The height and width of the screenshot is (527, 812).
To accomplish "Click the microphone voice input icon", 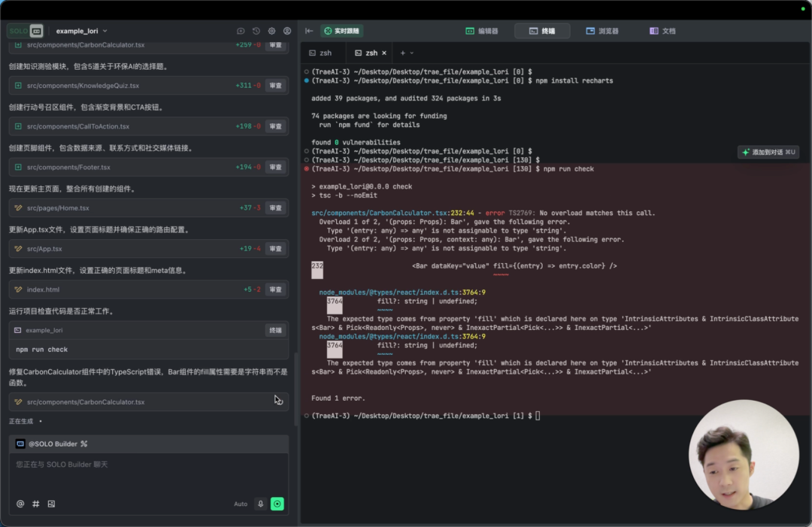I will tap(260, 504).
